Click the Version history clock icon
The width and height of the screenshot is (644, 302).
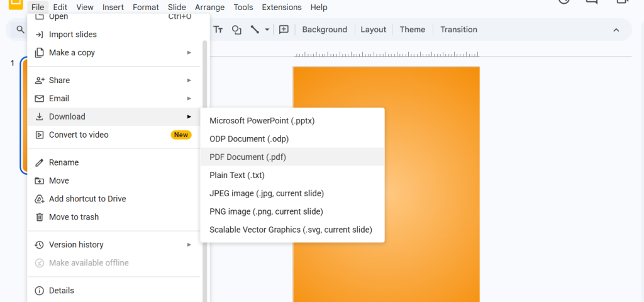tap(39, 245)
